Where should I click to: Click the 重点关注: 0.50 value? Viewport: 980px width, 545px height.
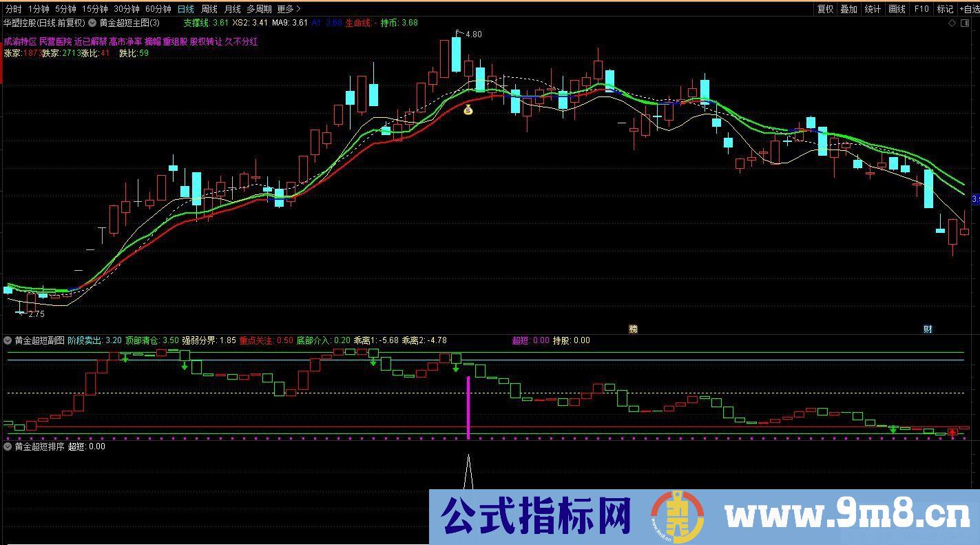coord(267,340)
